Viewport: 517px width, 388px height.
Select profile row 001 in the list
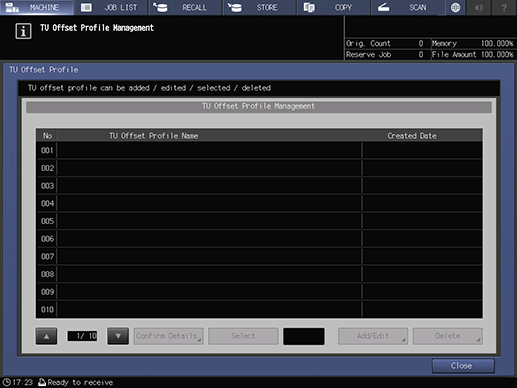pyautogui.click(x=259, y=150)
